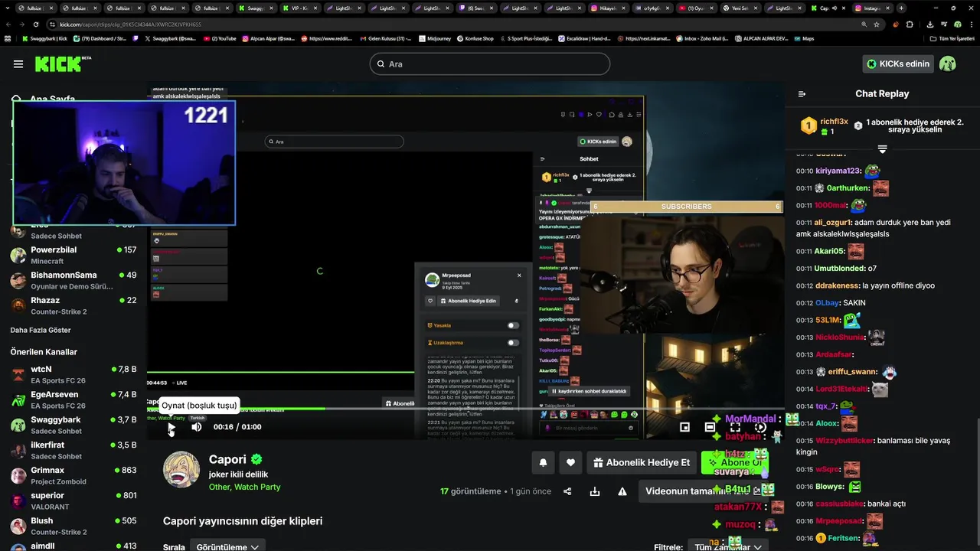Expand Daha Fazla Göster list

click(x=41, y=331)
